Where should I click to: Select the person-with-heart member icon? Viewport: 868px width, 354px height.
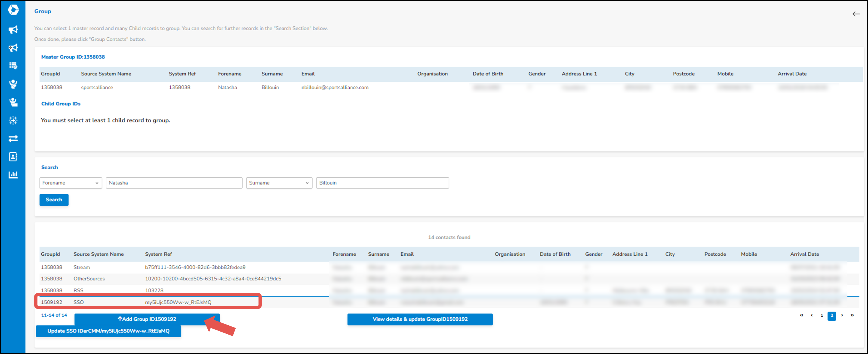[13, 84]
